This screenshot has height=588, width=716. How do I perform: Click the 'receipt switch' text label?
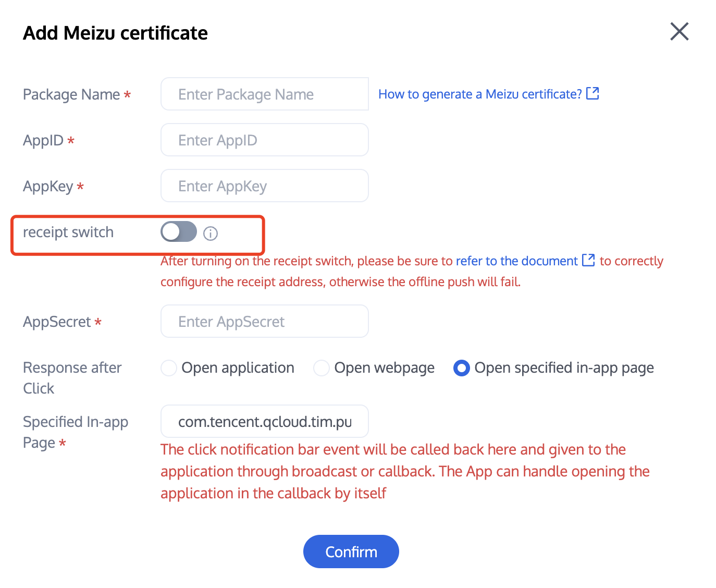(68, 232)
